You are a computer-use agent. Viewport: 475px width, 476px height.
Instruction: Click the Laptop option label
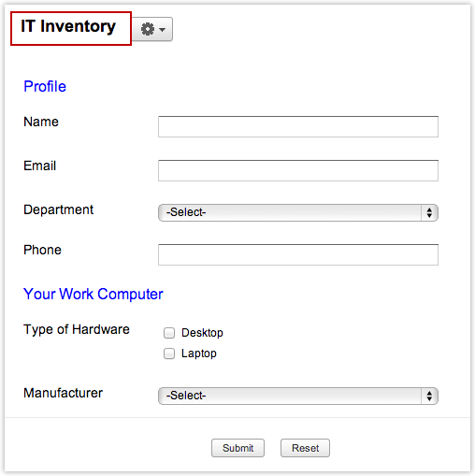coord(199,353)
